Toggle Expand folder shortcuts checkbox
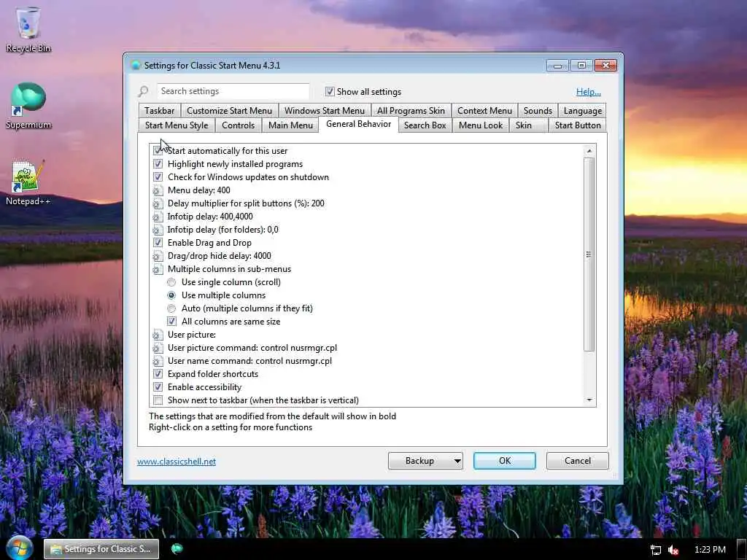Screen dimensions: 747x560 pos(158,374)
